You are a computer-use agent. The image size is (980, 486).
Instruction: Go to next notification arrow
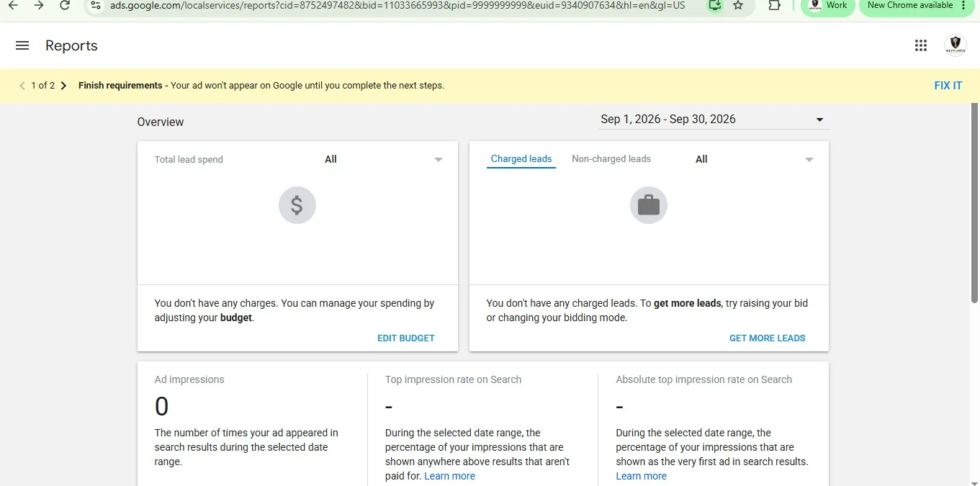63,86
